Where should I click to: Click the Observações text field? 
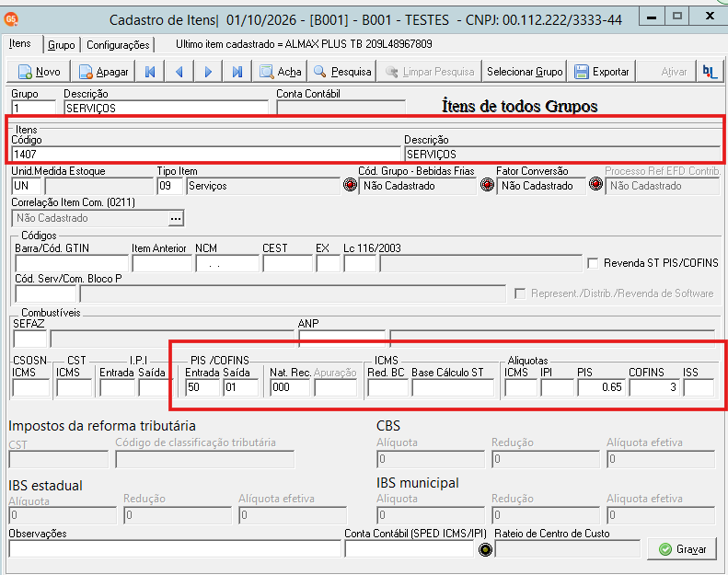click(x=175, y=549)
